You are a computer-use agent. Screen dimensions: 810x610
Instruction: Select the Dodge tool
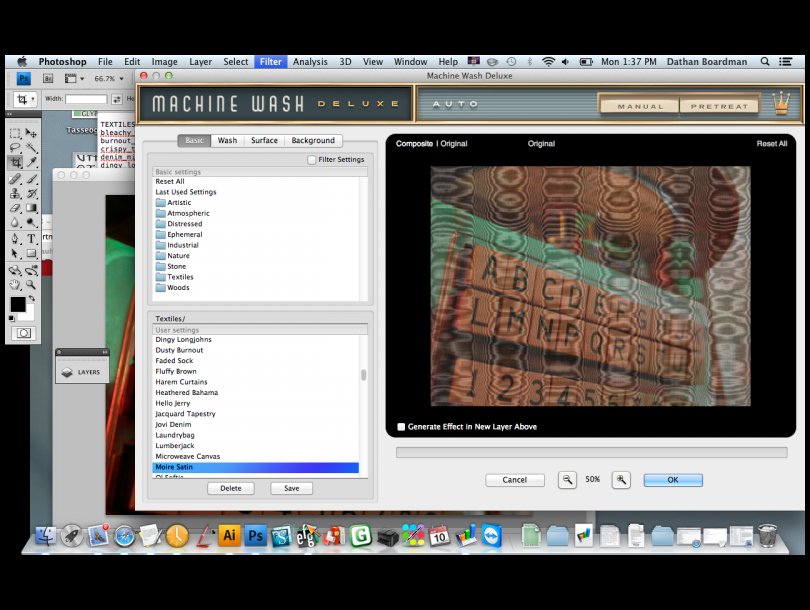click(32, 223)
